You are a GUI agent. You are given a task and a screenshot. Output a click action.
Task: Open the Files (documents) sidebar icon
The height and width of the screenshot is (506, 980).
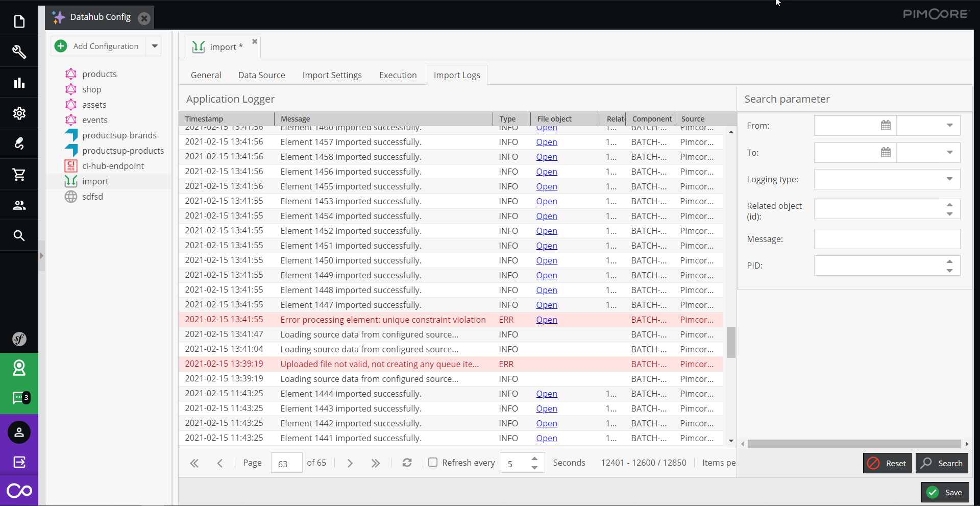19,21
